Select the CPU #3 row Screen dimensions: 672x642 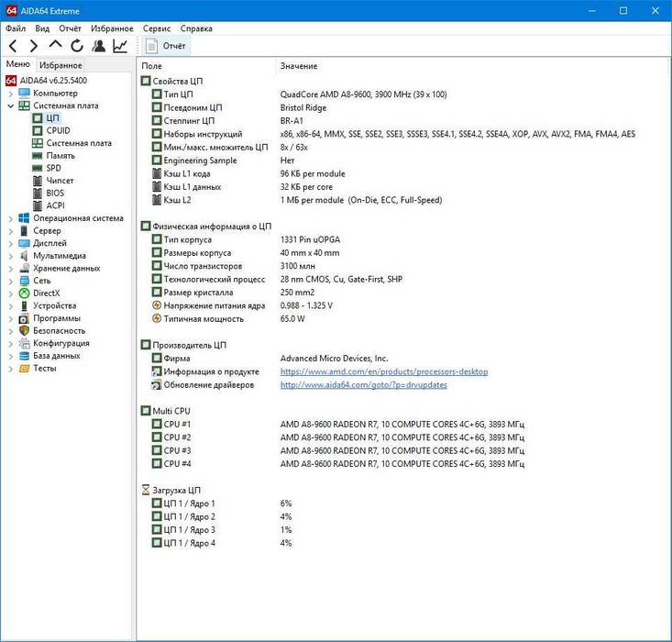402,450
